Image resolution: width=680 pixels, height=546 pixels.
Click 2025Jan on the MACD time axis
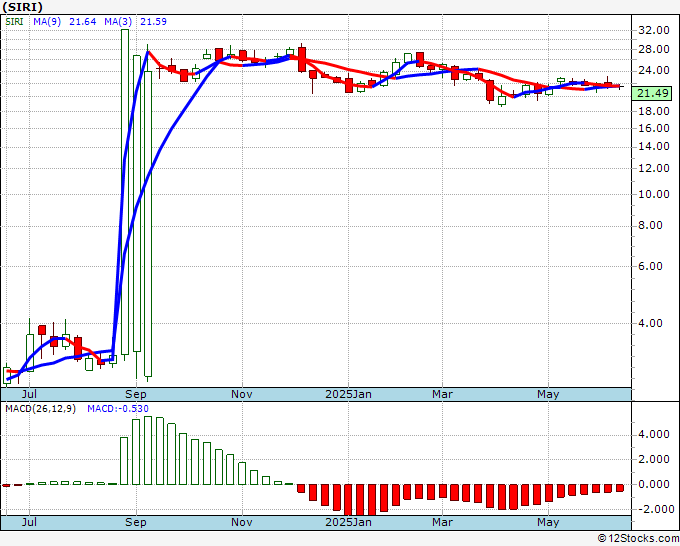tap(348, 522)
